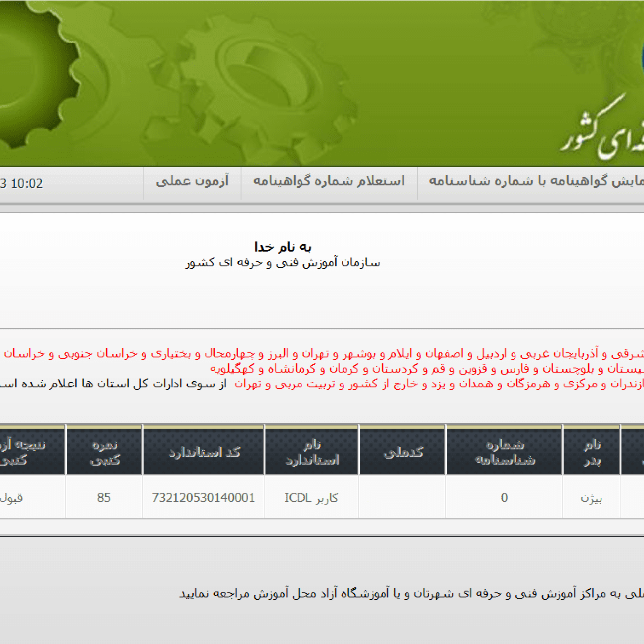Click the به نام خدا heading
Viewport: 644px width, 644px height.
(282, 247)
